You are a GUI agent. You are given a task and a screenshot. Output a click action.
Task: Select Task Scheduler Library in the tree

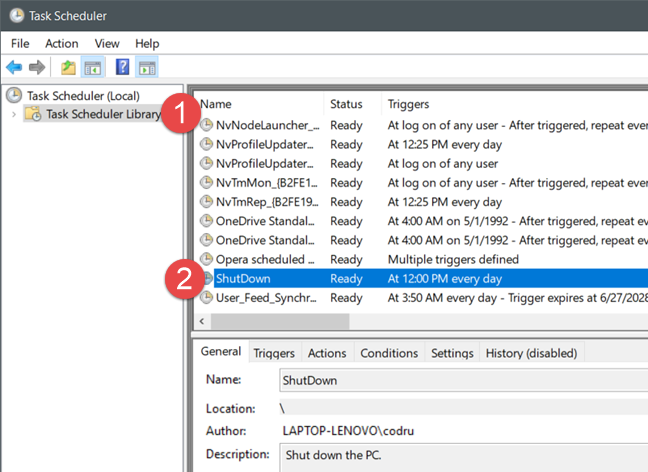tap(103, 114)
